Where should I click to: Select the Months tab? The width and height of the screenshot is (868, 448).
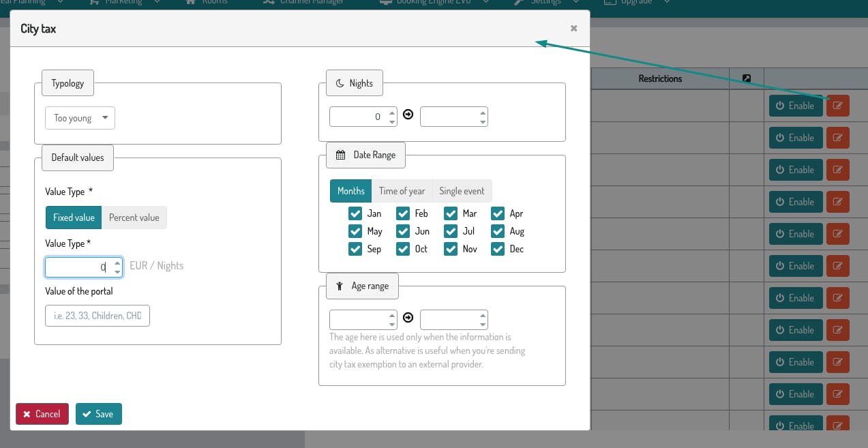pyautogui.click(x=351, y=191)
